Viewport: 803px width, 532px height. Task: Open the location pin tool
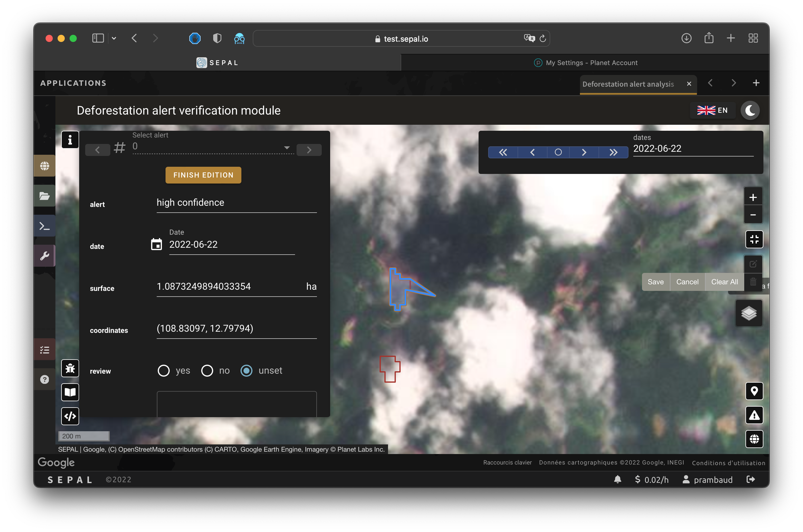point(754,391)
